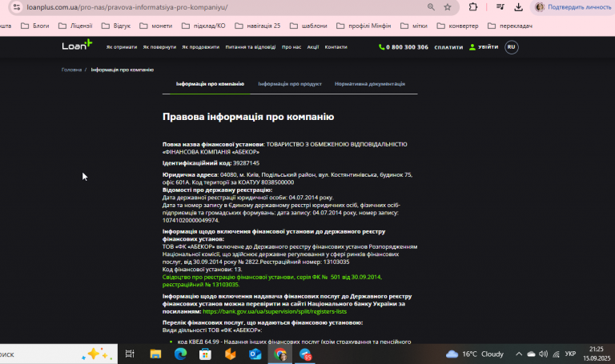This screenshot has width=615, height=364.
Task: Open File Explorer from taskbar
Action: [x=155, y=354]
